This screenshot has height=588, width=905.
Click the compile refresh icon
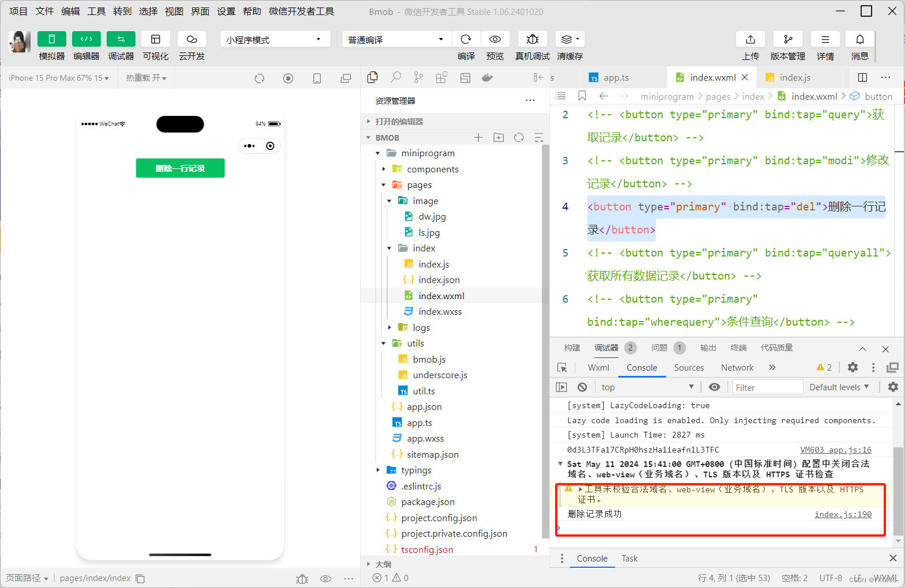(x=466, y=39)
